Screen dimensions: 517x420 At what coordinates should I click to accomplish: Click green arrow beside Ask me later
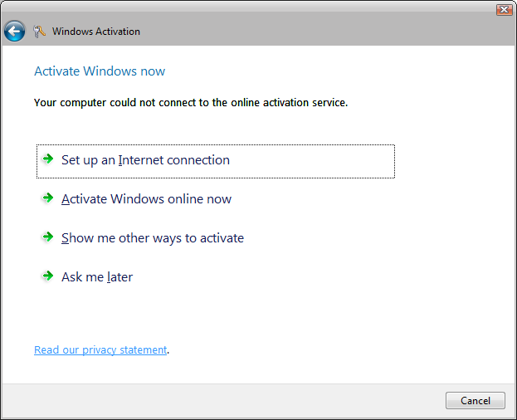point(48,276)
